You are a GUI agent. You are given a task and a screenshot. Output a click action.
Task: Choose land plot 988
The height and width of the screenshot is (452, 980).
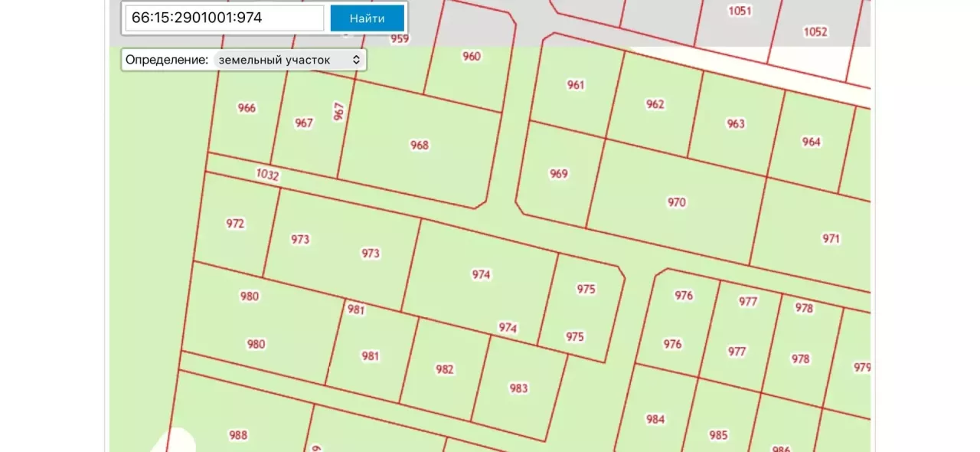[x=238, y=435]
